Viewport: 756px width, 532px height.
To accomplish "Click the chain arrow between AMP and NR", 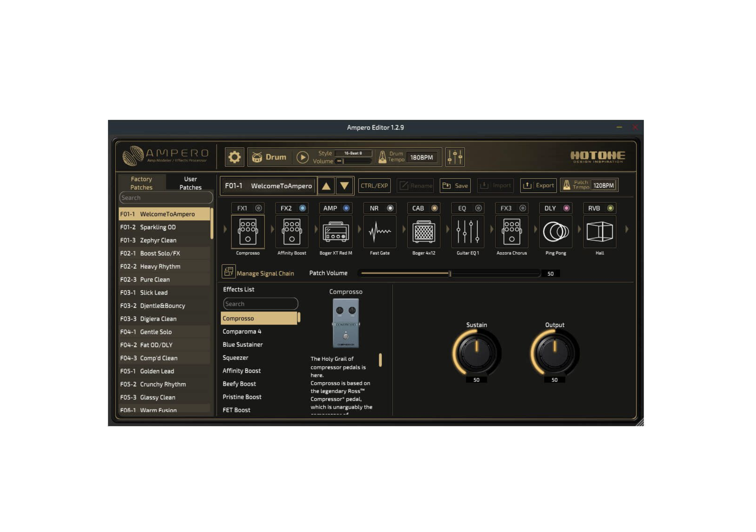I will pos(360,229).
